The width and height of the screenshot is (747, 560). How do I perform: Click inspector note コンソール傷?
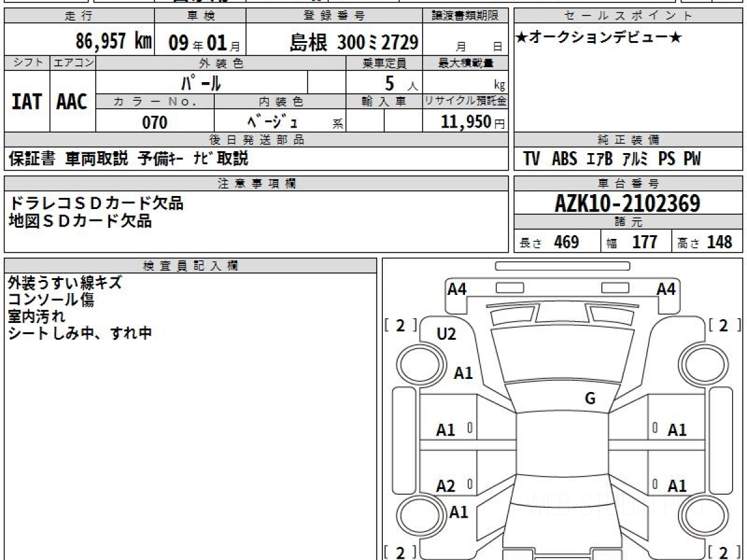(x=51, y=299)
